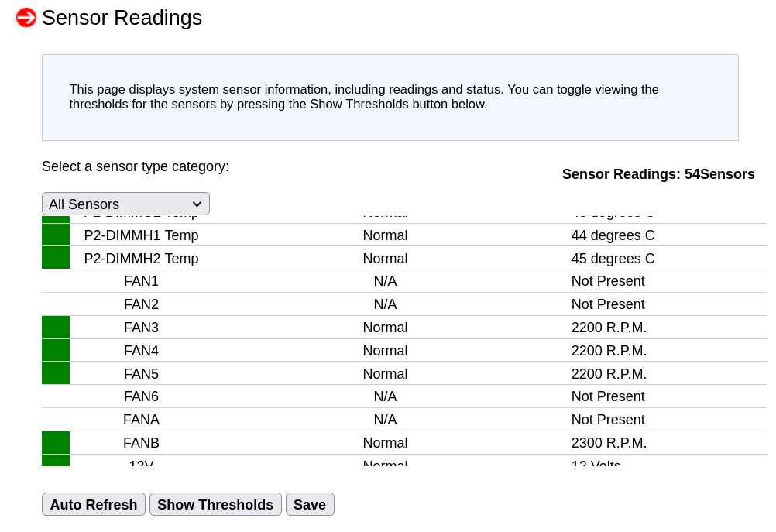This screenshot has height=532, width=776.
Task: Click the Auto Refresh button
Action: 94,504
